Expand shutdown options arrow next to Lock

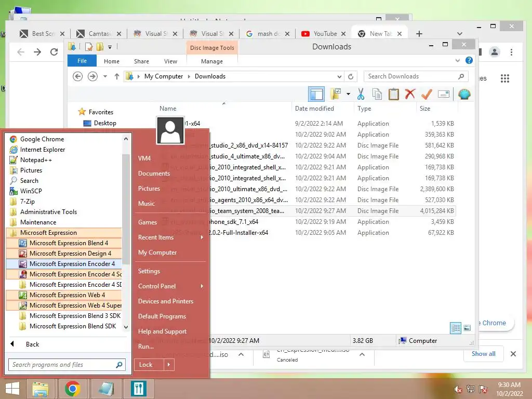(169, 365)
